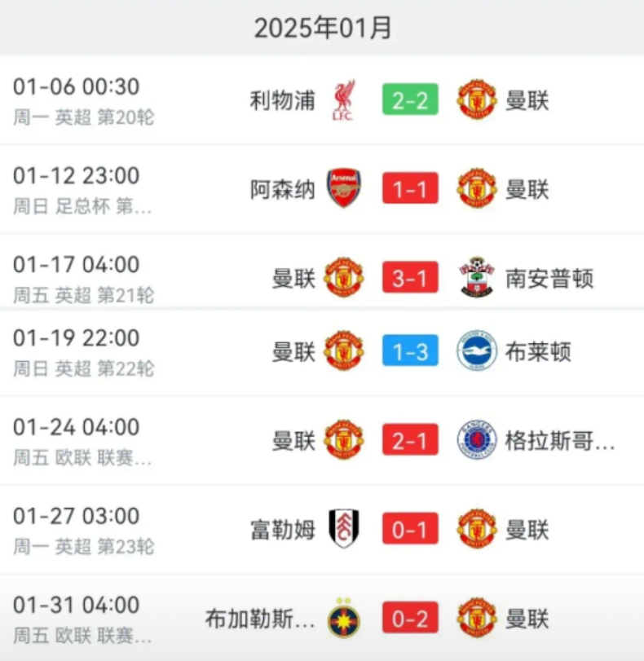Open the red 3-1 score badge
644x661 pixels.
point(410,277)
